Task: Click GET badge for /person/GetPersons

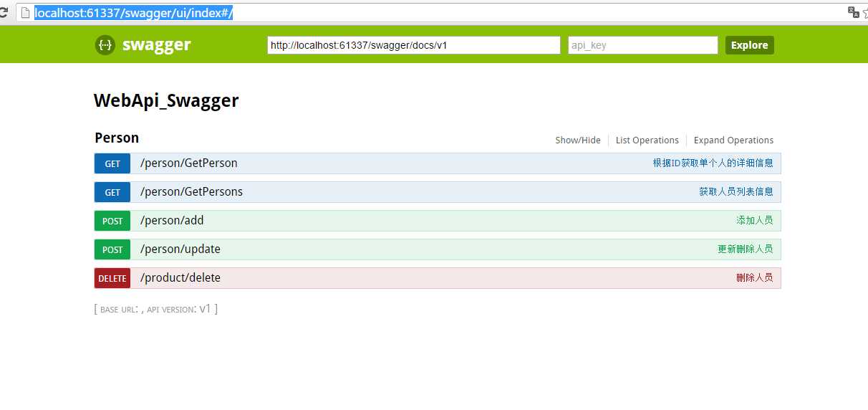Action: click(x=112, y=192)
